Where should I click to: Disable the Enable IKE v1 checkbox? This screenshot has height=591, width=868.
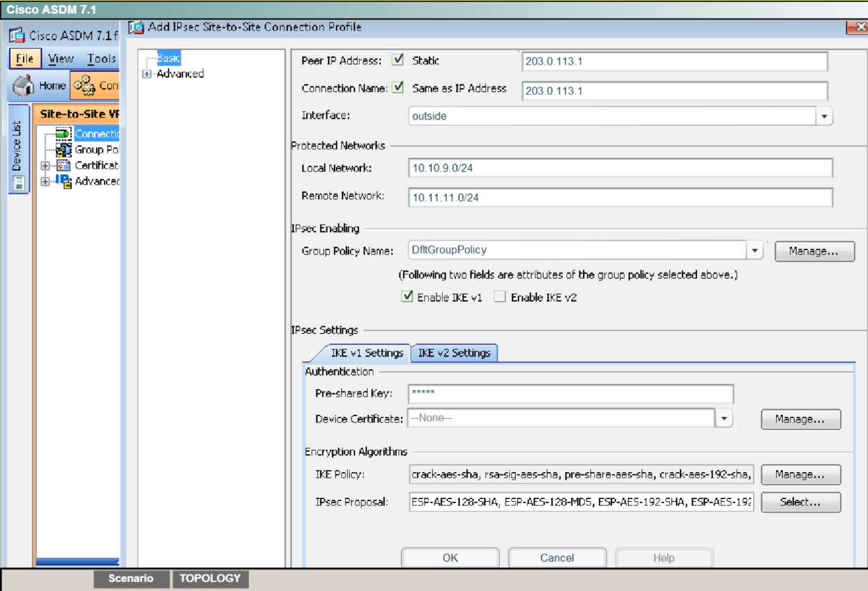click(407, 297)
